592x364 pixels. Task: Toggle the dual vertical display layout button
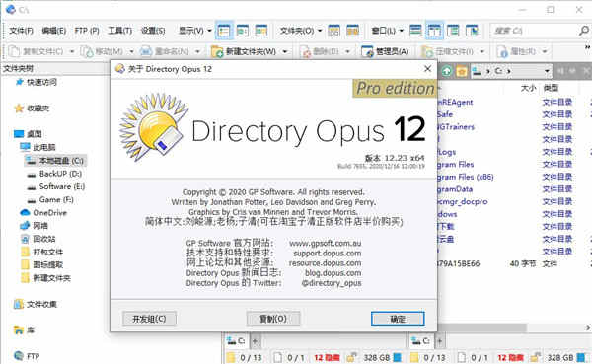click(x=434, y=31)
